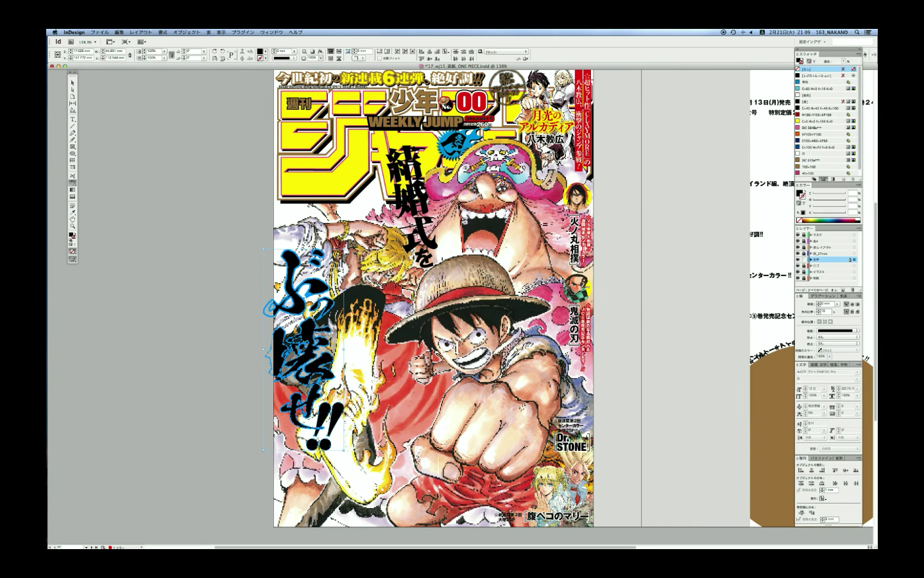Click the InDesign app menu in the menu bar
Screen dimensions: 924x578
[x=73, y=31]
